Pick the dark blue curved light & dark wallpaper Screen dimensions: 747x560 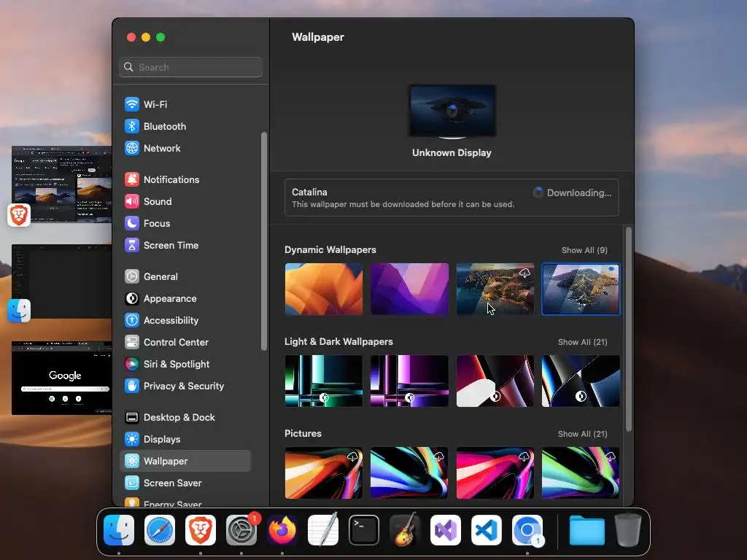pos(581,381)
